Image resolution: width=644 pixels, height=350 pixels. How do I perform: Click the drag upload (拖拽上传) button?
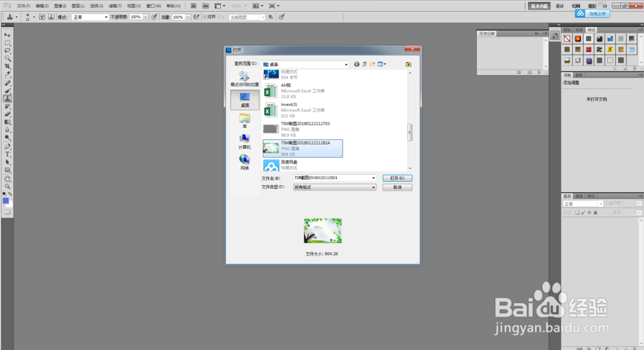(x=597, y=14)
